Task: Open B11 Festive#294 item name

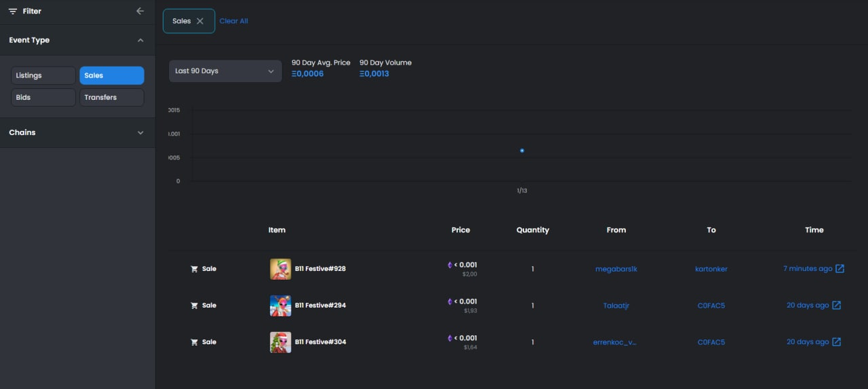Action: [320, 305]
